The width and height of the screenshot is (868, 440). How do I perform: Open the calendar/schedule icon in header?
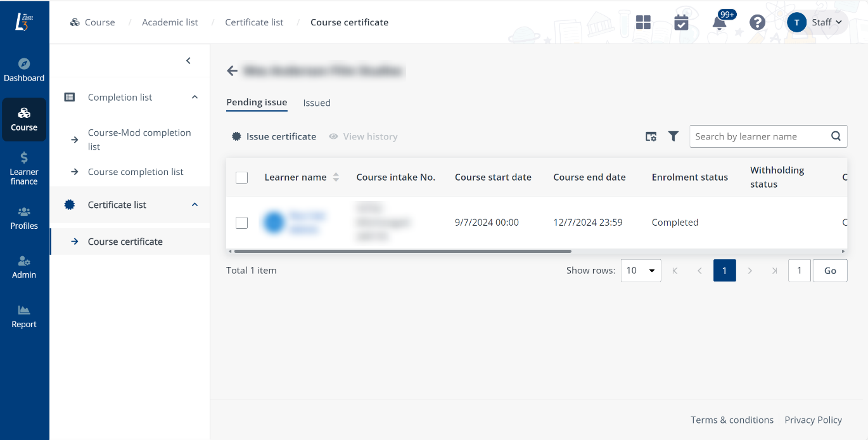tap(681, 22)
